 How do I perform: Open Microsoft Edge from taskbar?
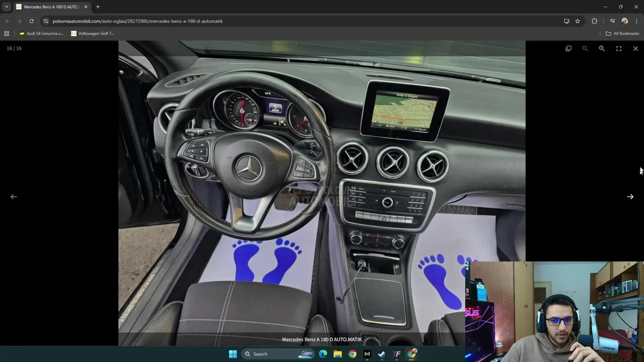click(x=323, y=354)
